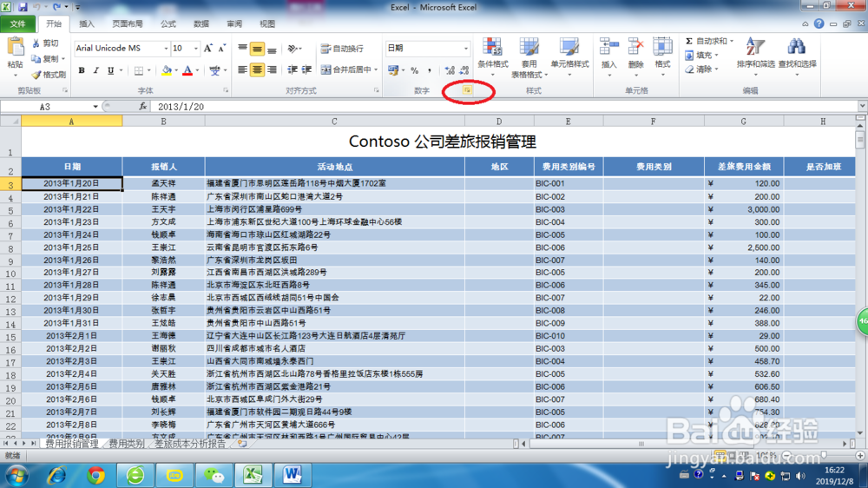The image size is (868, 488).
Task: Click the Delete cells (删除) icon
Action: pos(635,48)
